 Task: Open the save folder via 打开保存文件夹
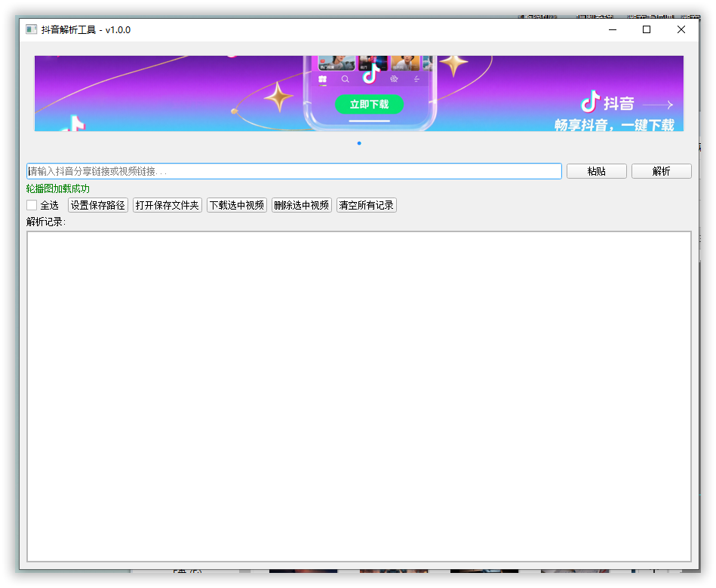pos(167,205)
